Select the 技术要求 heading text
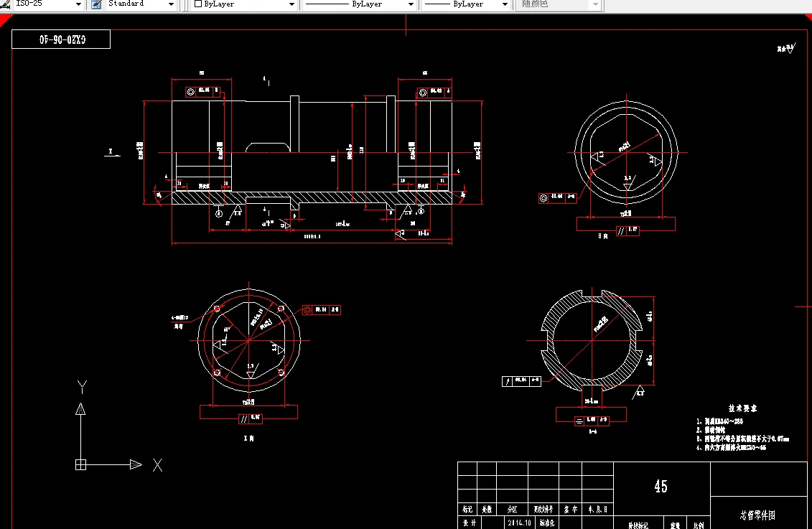The image size is (812, 529). point(742,408)
